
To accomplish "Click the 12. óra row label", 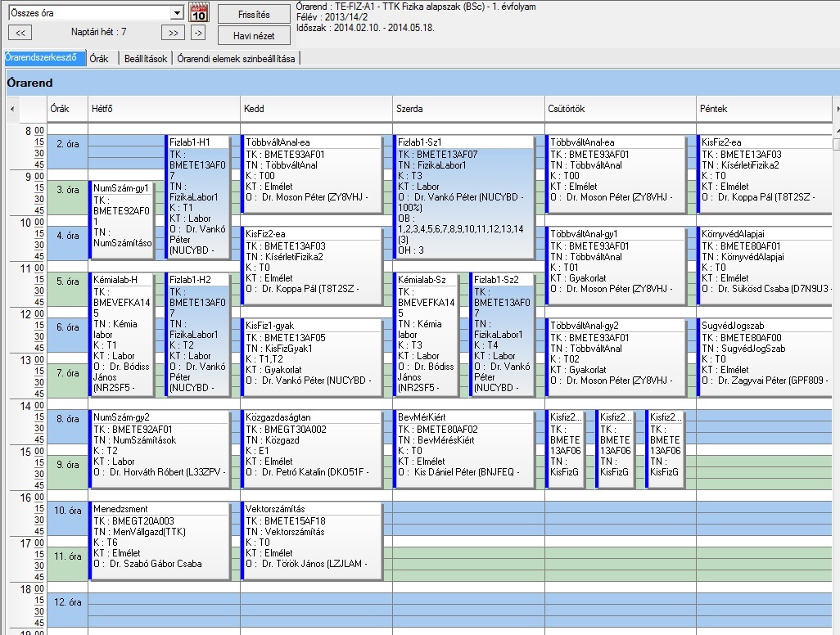I will tap(68, 610).
